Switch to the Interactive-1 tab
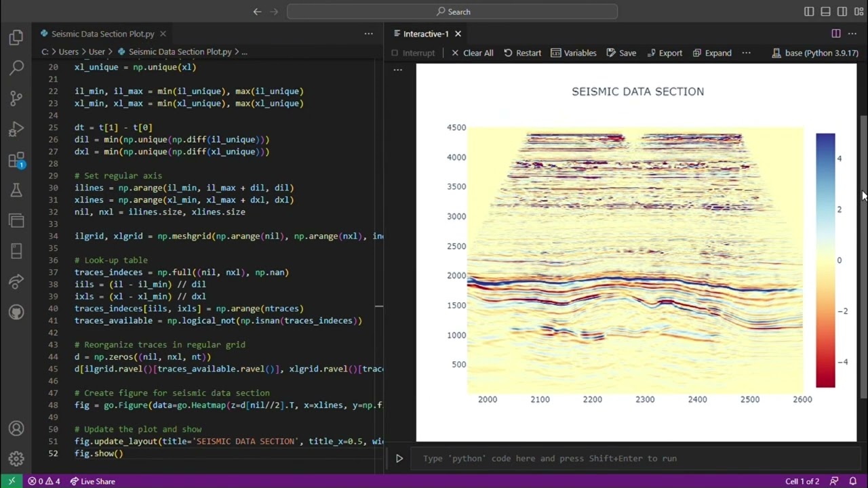The height and width of the screenshot is (488, 868). coord(426,34)
